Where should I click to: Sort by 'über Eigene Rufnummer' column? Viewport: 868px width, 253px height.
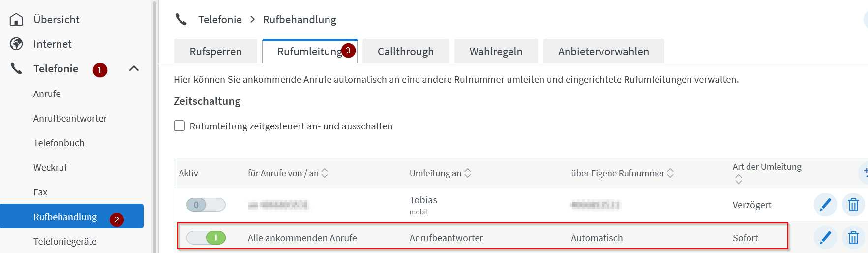pyautogui.click(x=670, y=173)
